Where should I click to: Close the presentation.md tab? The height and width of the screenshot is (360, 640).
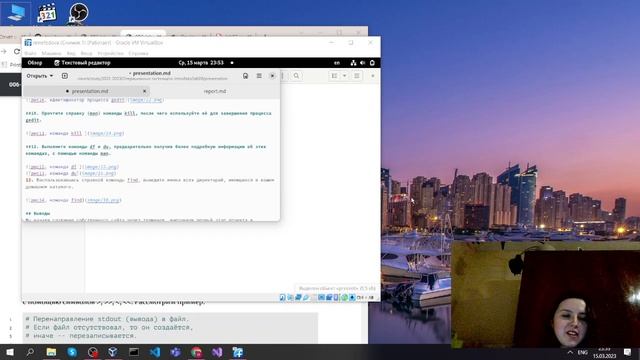pos(144,91)
